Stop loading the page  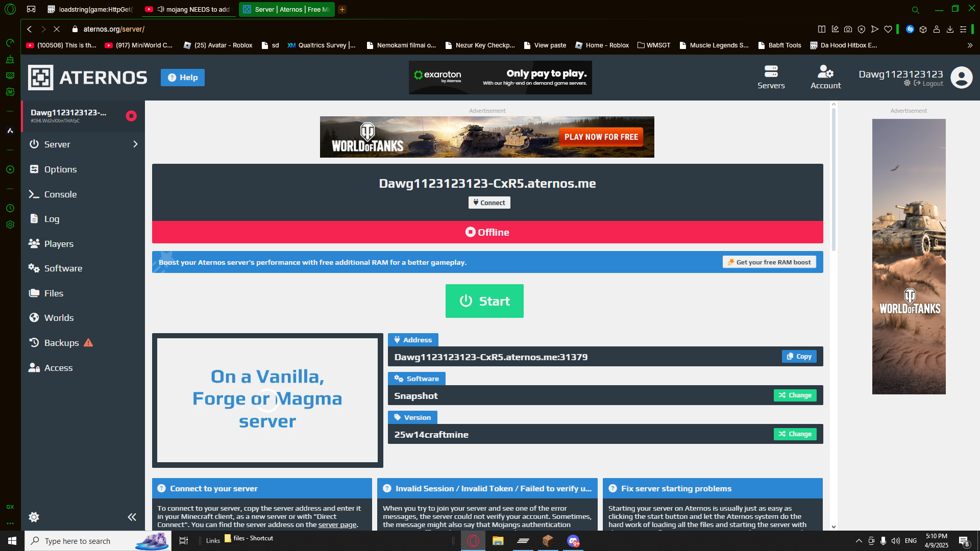[x=57, y=29]
